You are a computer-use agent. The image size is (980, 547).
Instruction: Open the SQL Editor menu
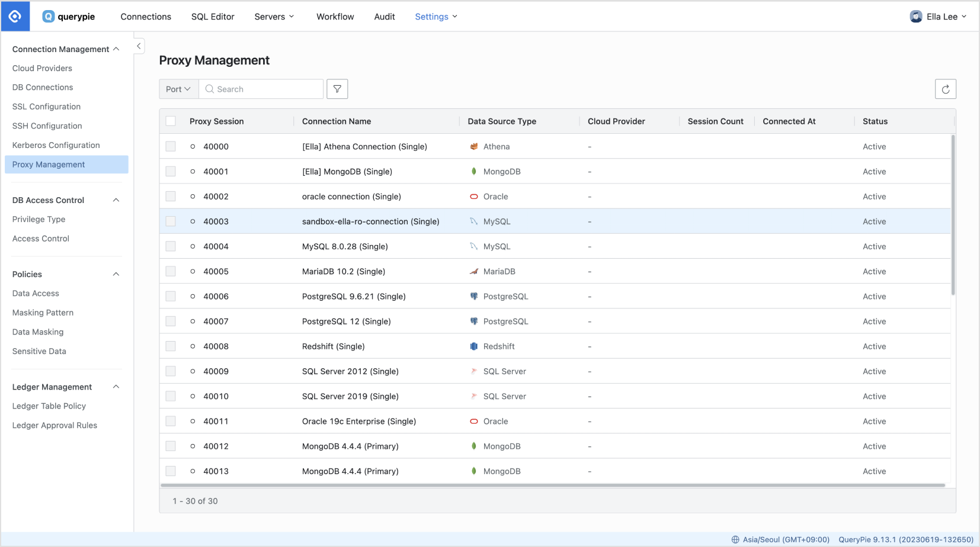click(213, 17)
